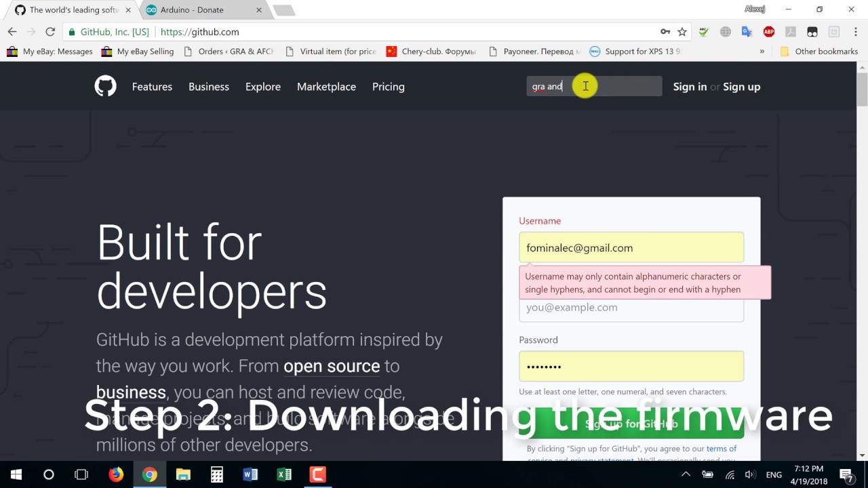Open My eBay: Messages bookmark

tap(50, 52)
